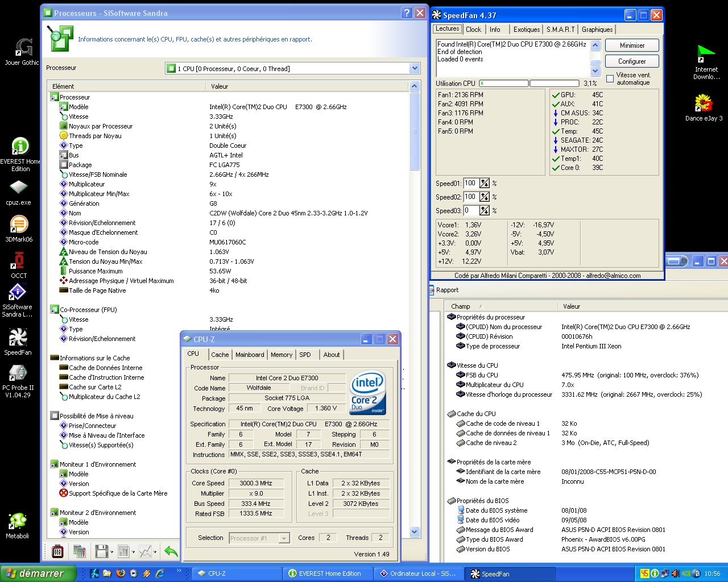This screenshot has width=728, height=582.
Task: Click the network connection tray icon
Action: (x=665, y=573)
